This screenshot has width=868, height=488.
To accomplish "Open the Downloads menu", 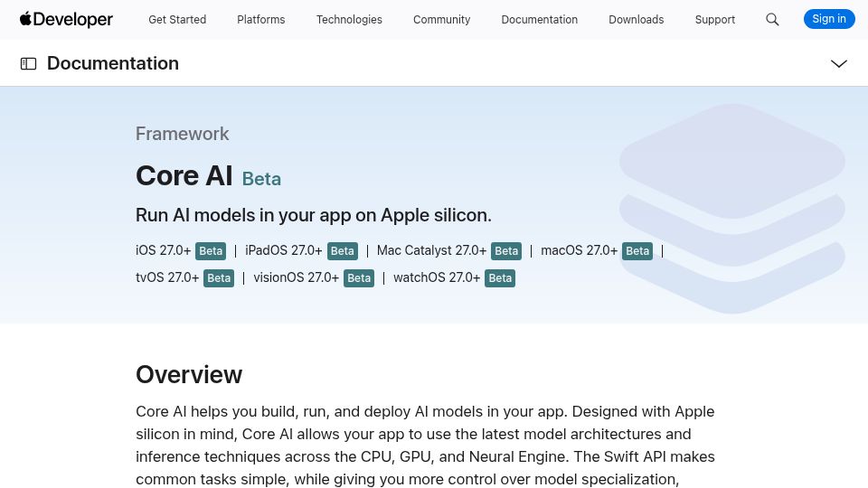I will pos(636,19).
